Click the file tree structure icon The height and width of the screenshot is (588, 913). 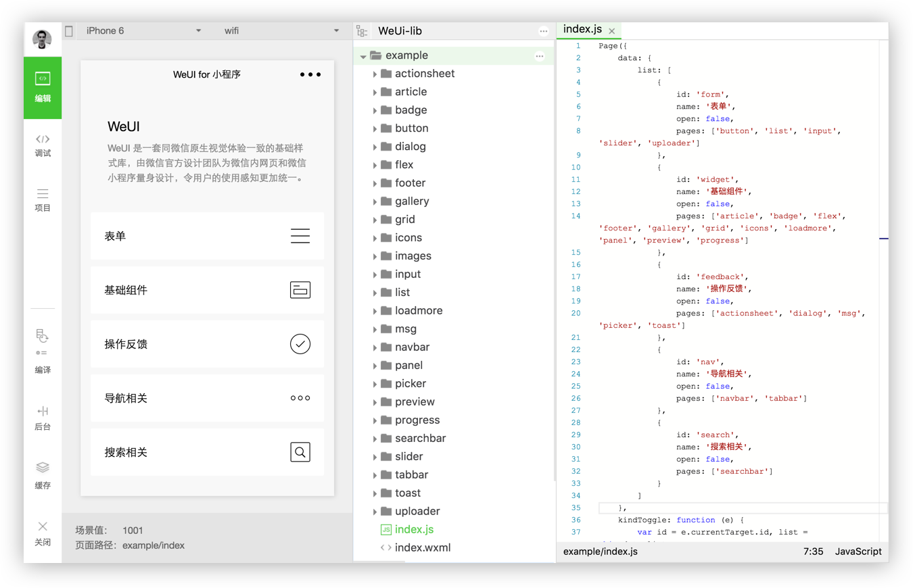coord(362,31)
